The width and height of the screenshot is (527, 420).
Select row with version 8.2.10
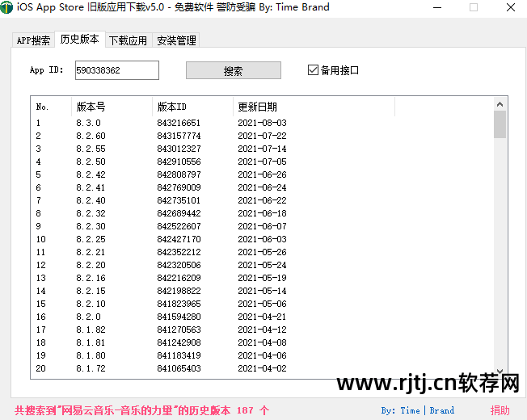pos(262,304)
